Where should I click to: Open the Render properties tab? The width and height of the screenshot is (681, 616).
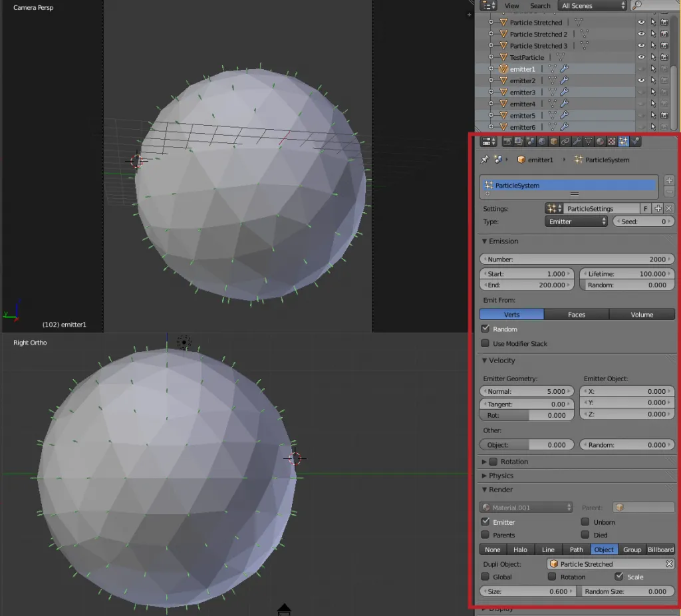tap(507, 141)
